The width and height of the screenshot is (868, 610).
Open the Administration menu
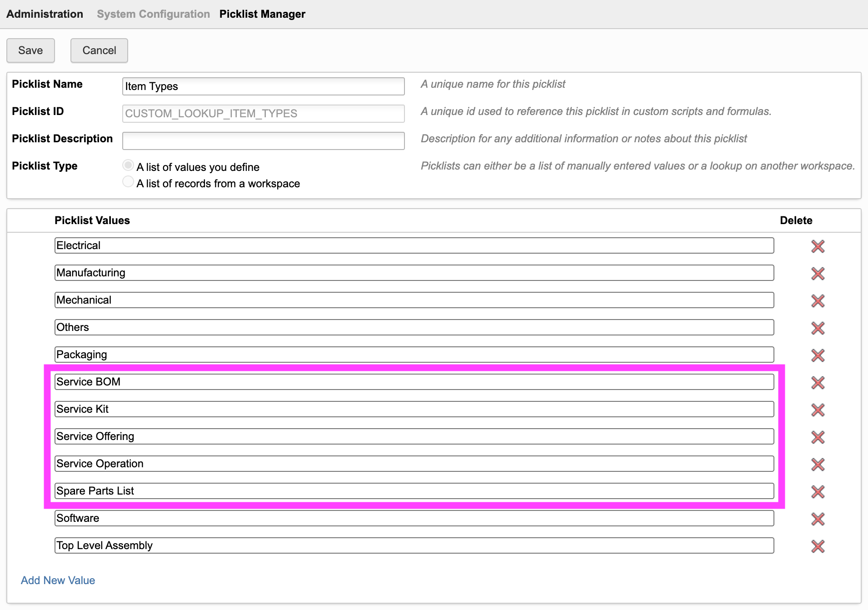tap(45, 14)
